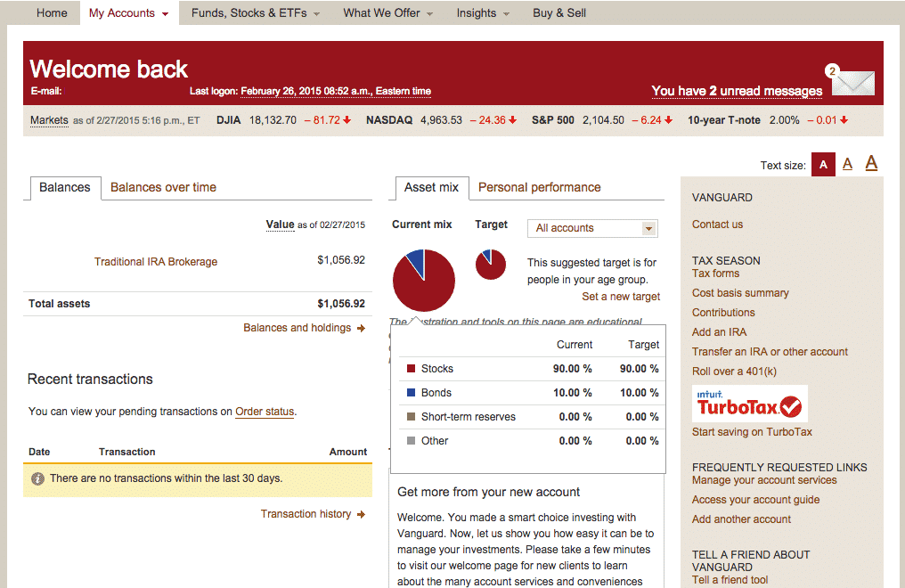The height and width of the screenshot is (588, 905).
Task: Click the Value column header link
Action: click(x=280, y=225)
